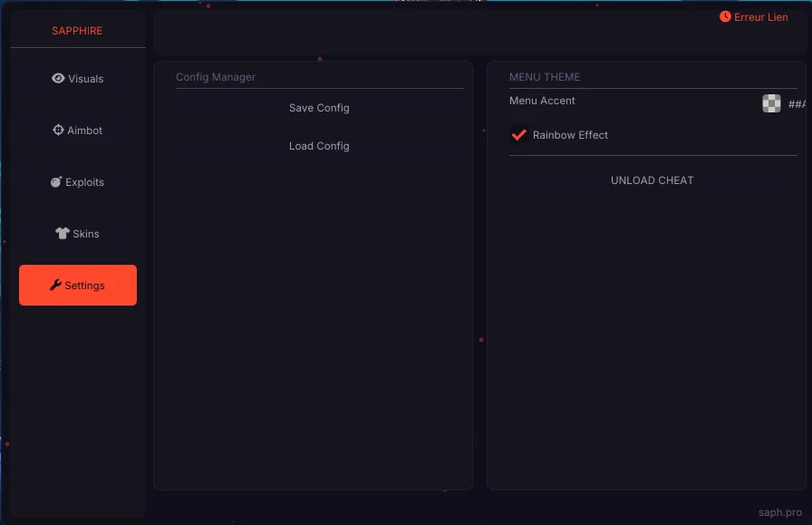Click the Menu Accent hex value field

pos(797,104)
